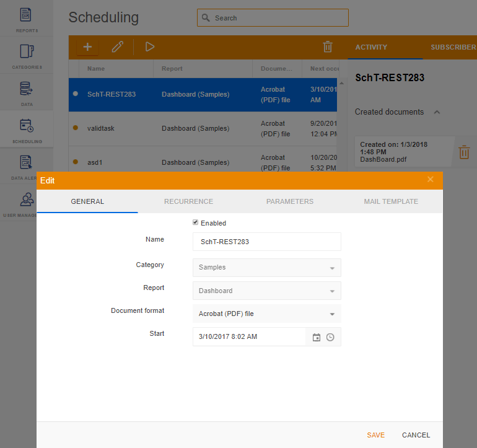Click the Save button
Image resolution: width=477 pixels, height=448 pixels.
(x=375, y=435)
